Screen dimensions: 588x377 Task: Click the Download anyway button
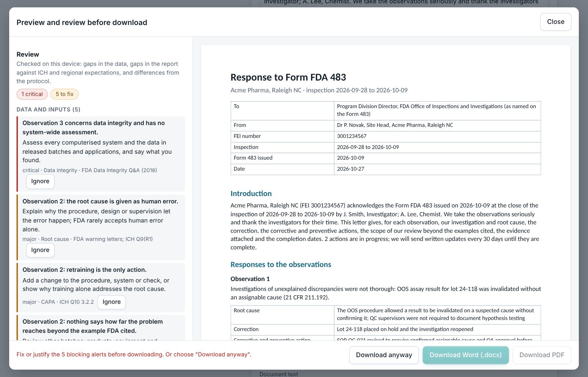pos(384,355)
